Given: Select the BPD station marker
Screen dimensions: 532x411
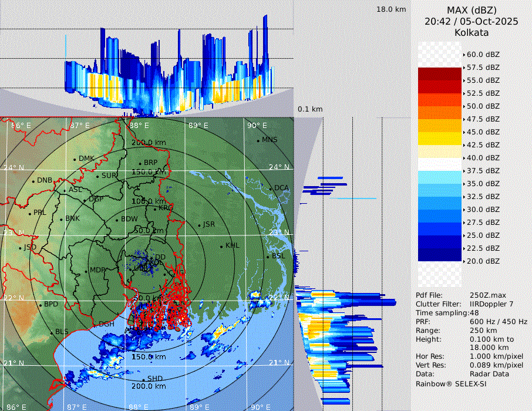Looking at the screenshot, I should click(x=41, y=305).
